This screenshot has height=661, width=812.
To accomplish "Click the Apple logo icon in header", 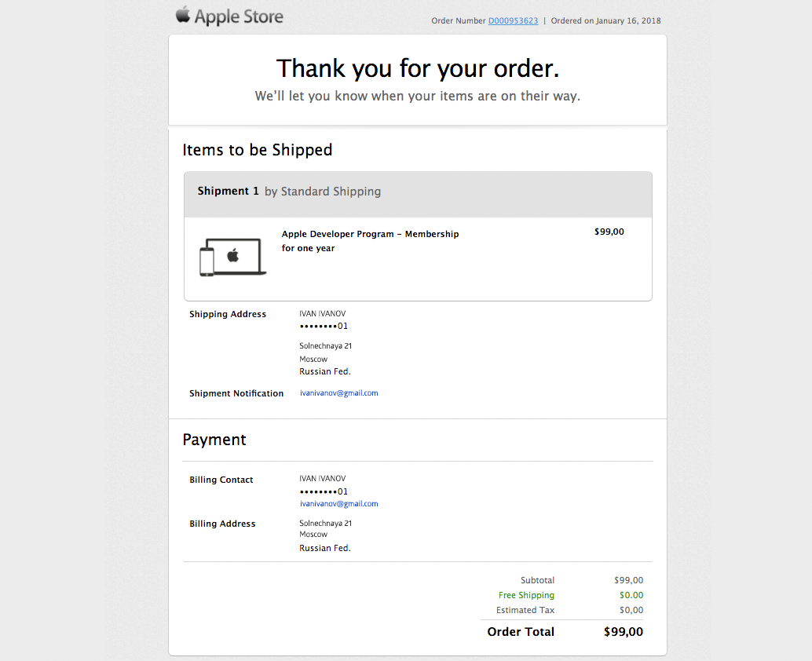I will click(x=183, y=15).
